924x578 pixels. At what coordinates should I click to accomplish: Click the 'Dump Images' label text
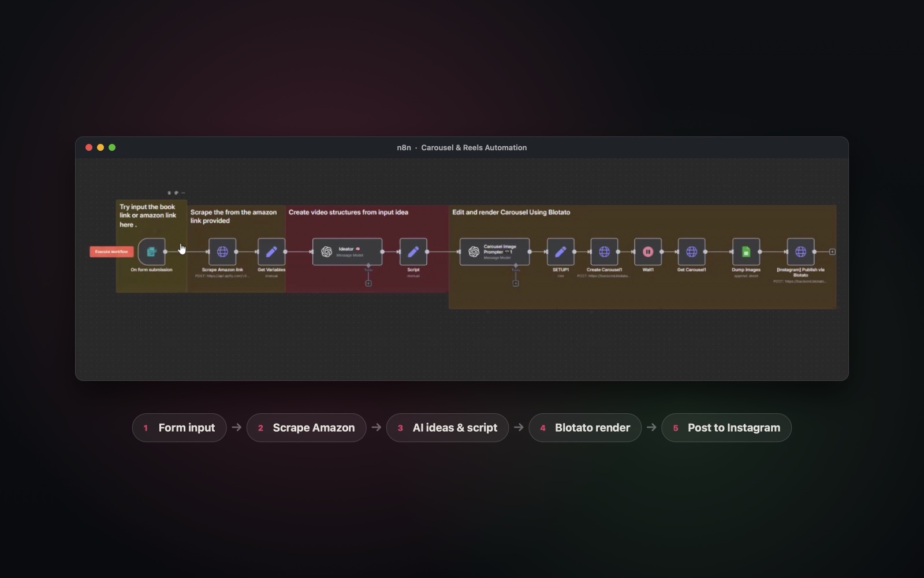point(746,270)
